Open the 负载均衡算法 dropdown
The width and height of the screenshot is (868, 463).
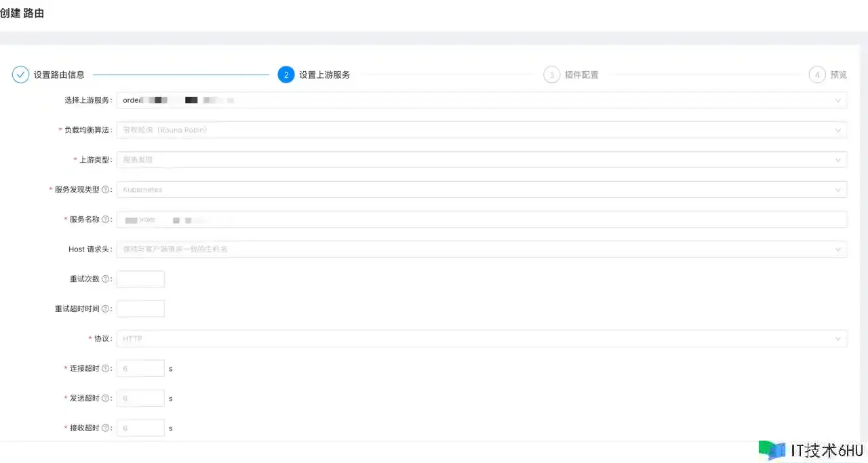click(481, 130)
